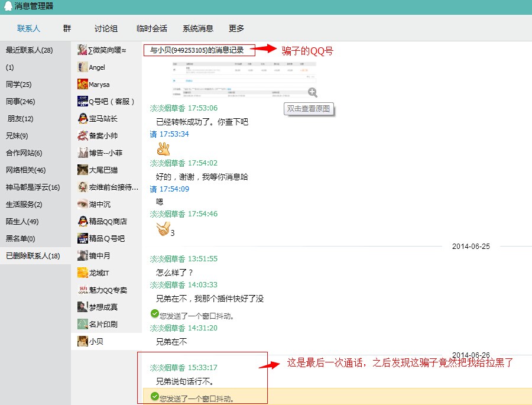Click the 与小贝(949253105)的消息记录 header
The height and width of the screenshot is (405, 532).
click(x=197, y=50)
